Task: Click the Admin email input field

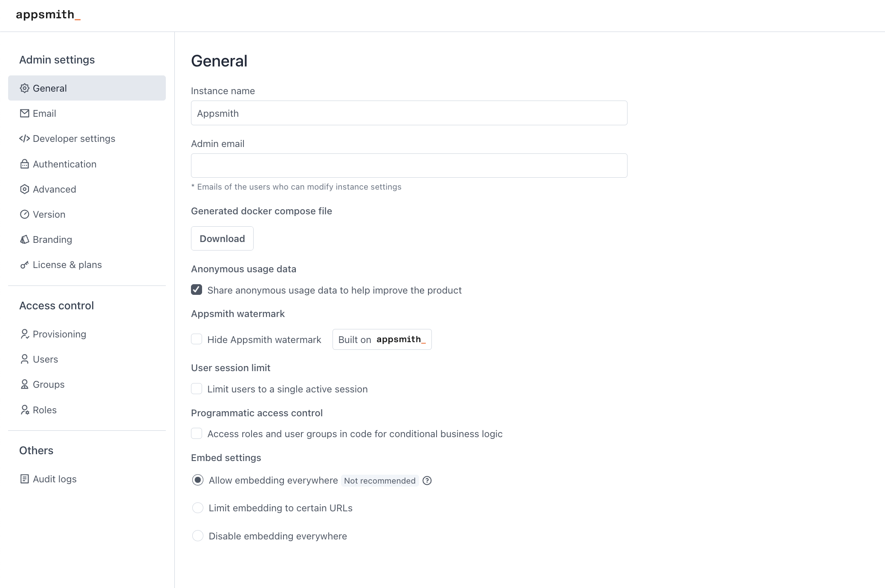Action: tap(408, 165)
